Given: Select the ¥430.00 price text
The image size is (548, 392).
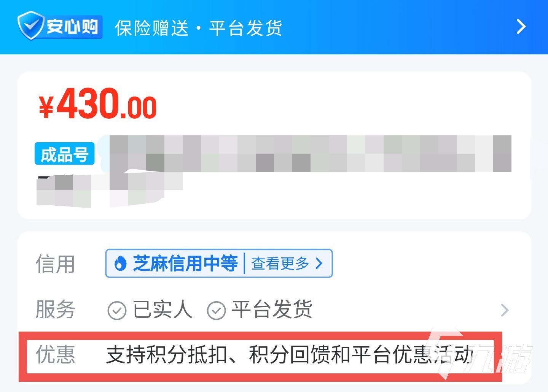Looking at the screenshot, I should coord(97,103).
